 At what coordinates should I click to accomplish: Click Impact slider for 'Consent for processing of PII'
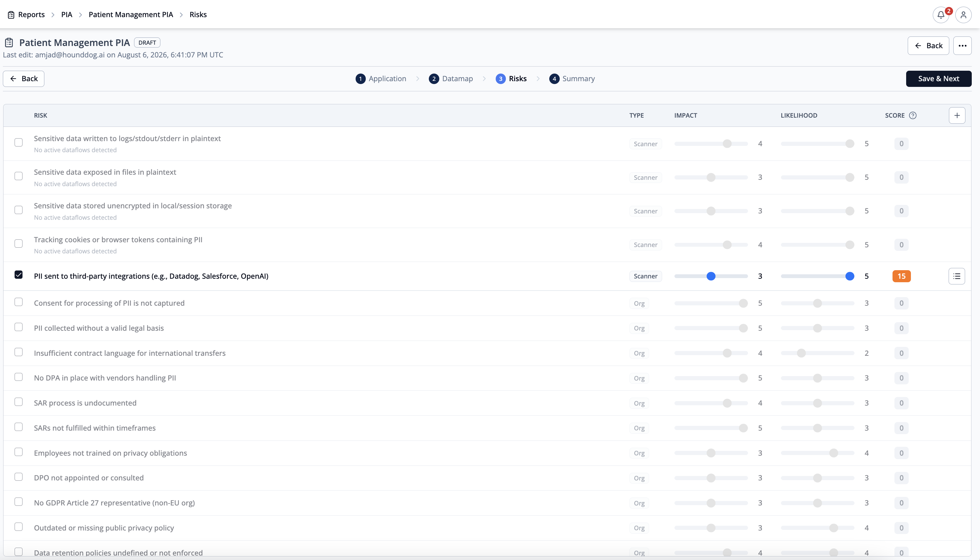[711, 303]
